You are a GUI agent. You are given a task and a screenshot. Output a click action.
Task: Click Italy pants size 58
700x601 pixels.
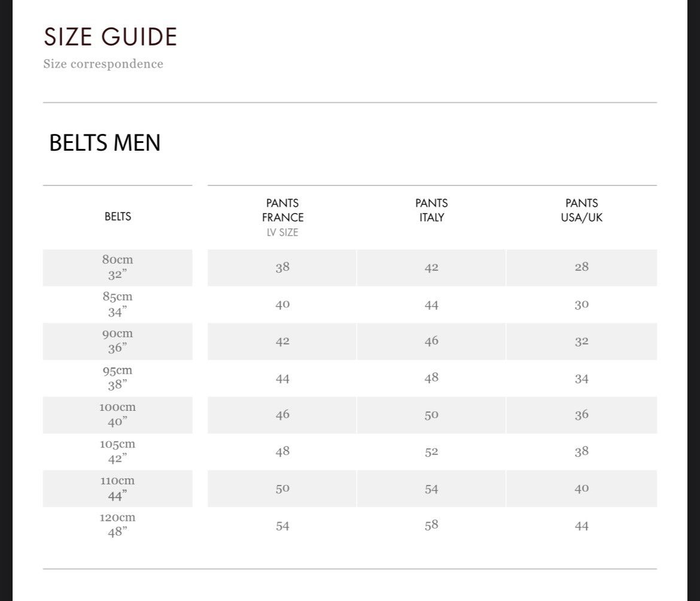click(x=431, y=525)
